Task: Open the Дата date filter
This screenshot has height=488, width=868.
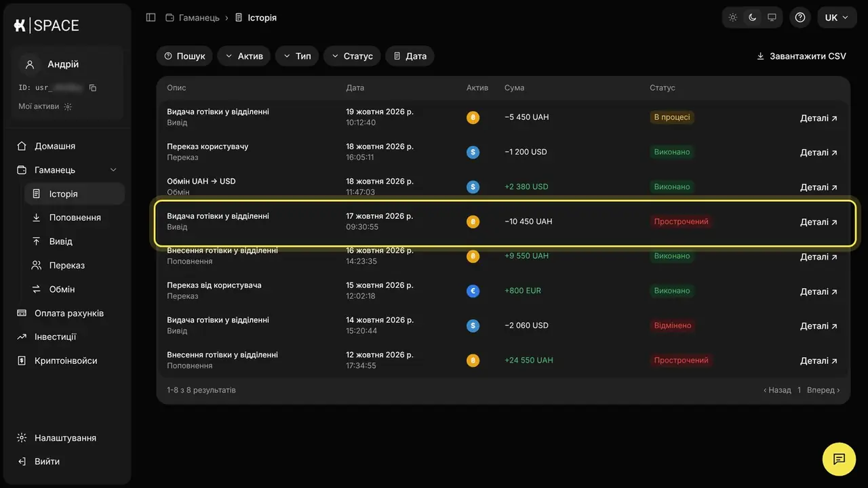Action: [410, 56]
